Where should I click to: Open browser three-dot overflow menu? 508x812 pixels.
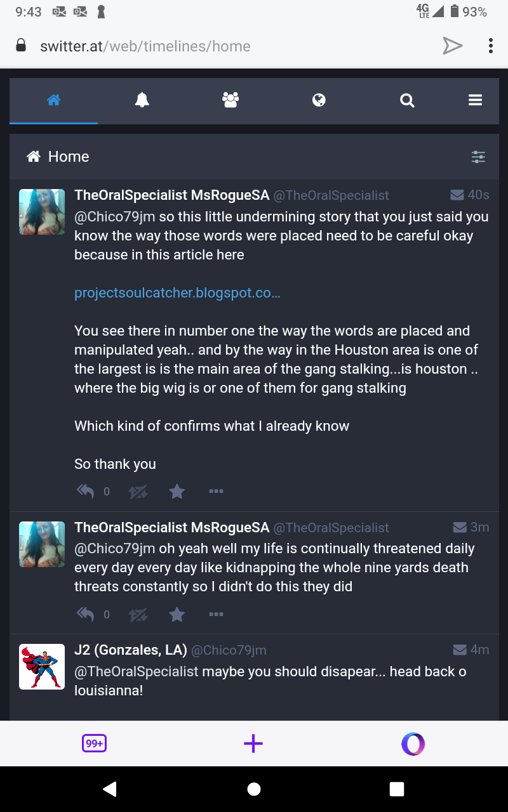[x=490, y=46]
